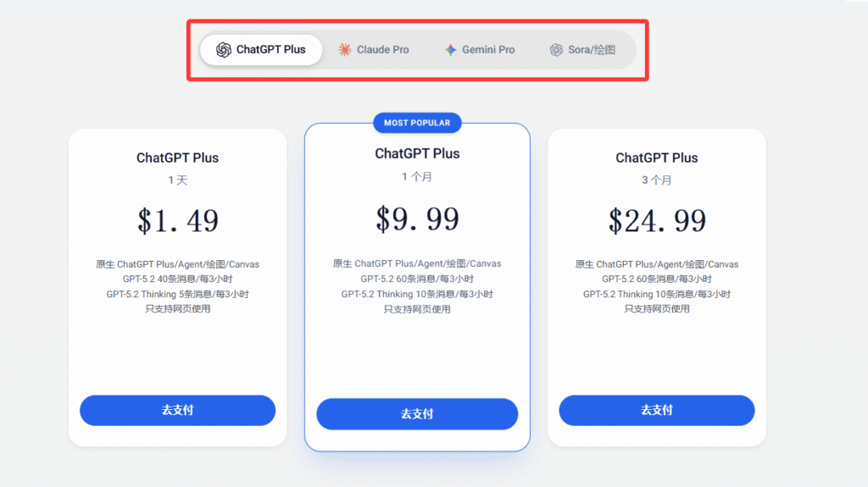Click the MOST POPULAR badge

tap(417, 123)
